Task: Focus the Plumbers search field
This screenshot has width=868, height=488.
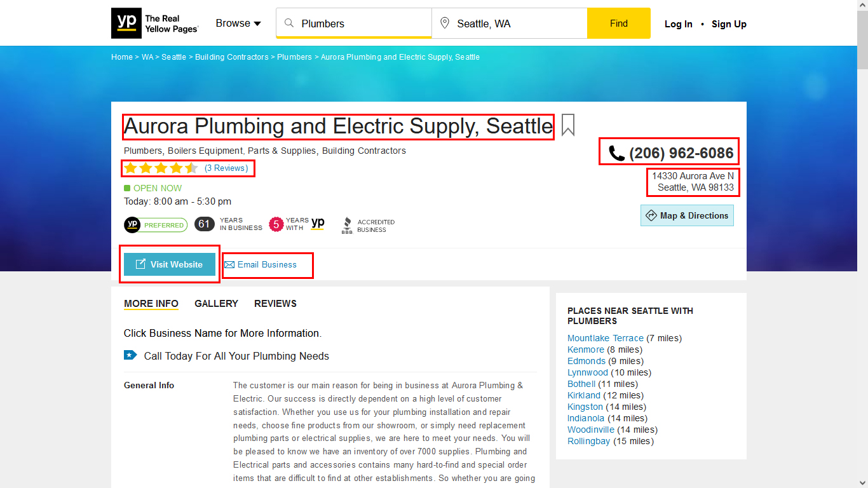Action: [x=362, y=24]
